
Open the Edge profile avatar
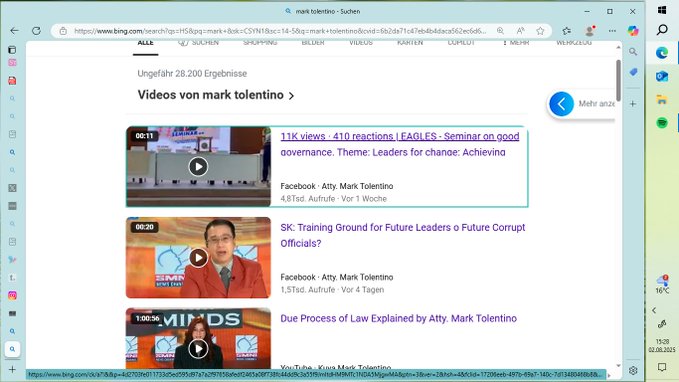[590, 31]
